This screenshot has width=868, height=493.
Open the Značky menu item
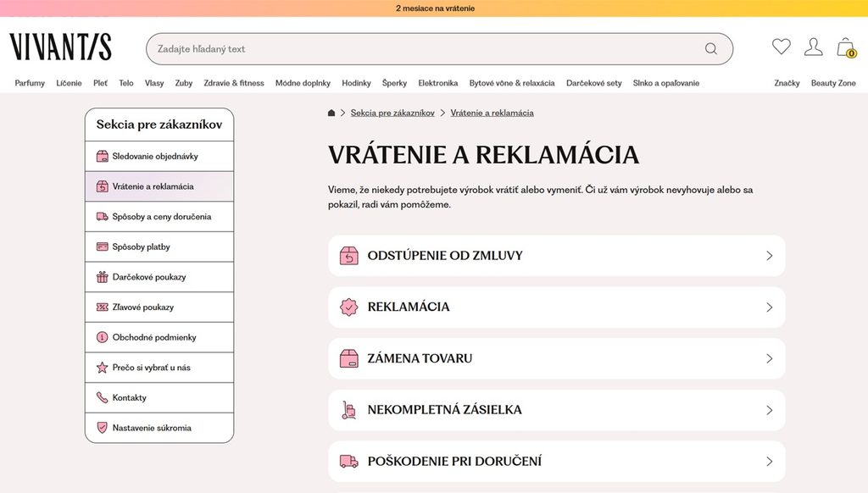click(787, 83)
